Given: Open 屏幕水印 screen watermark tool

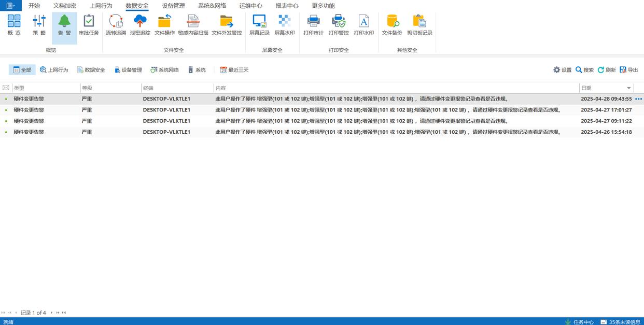Looking at the screenshot, I should point(285,25).
